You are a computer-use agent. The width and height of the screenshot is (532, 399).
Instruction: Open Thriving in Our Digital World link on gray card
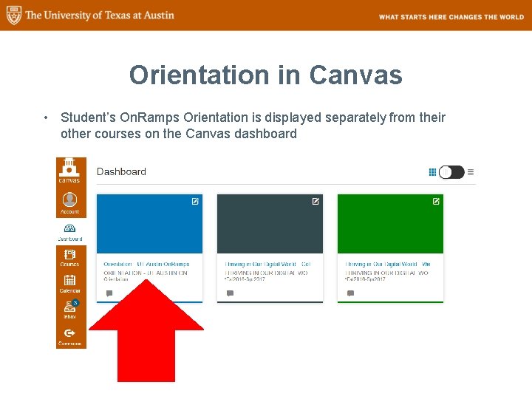[267, 264]
